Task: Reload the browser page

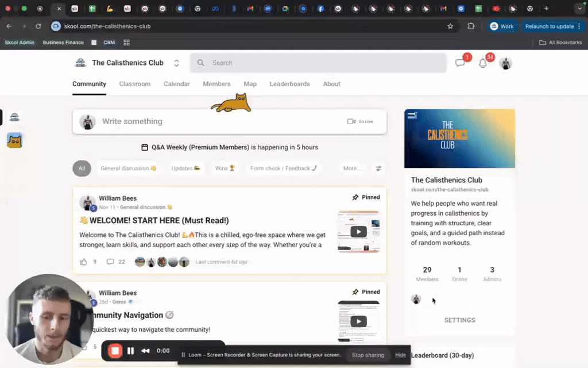Action: tap(38, 26)
